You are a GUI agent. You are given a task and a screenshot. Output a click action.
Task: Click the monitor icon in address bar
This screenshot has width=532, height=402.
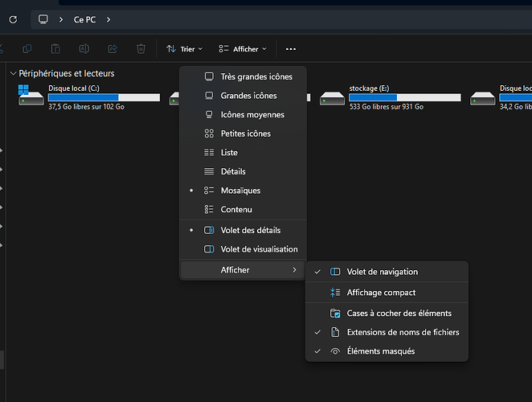click(x=43, y=19)
